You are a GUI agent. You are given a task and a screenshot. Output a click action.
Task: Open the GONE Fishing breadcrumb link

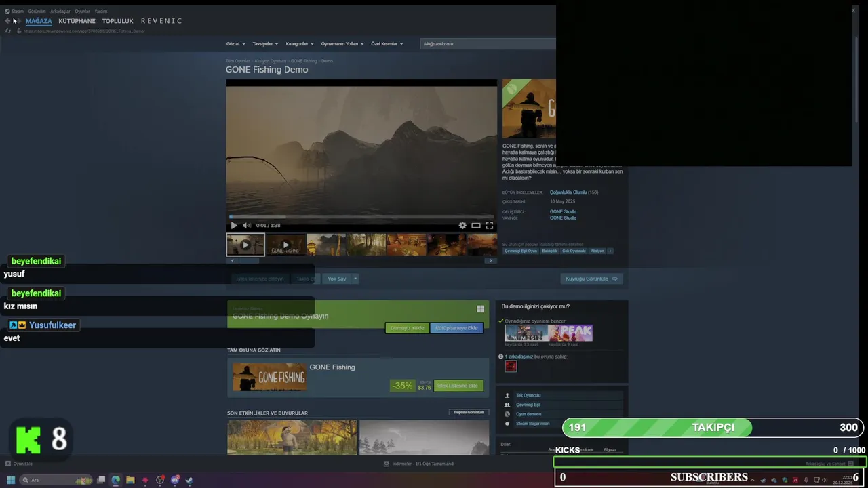click(x=304, y=61)
